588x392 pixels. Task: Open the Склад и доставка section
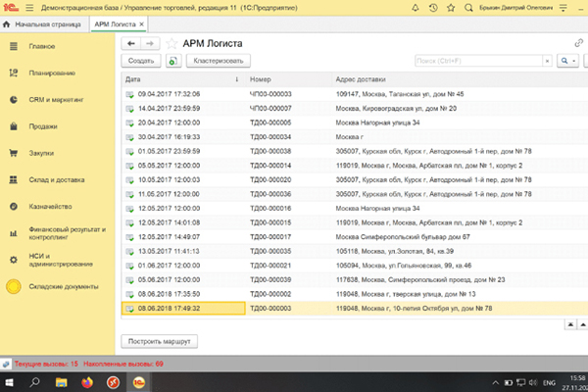pyautogui.click(x=55, y=179)
